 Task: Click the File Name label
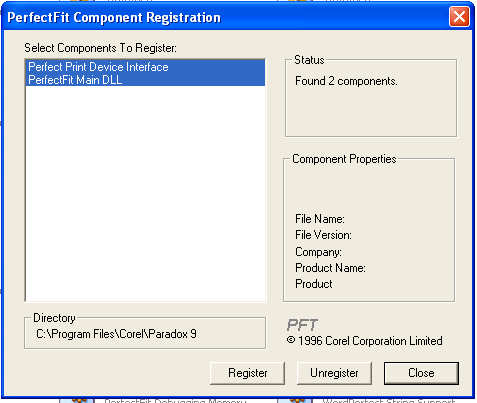tap(320, 219)
